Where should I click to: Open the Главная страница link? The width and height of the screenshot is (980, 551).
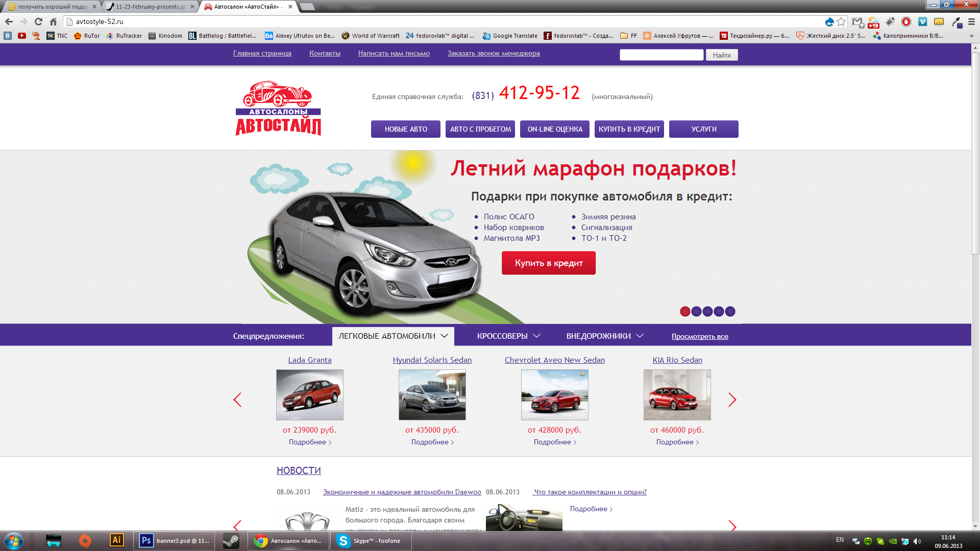pos(262,53)
